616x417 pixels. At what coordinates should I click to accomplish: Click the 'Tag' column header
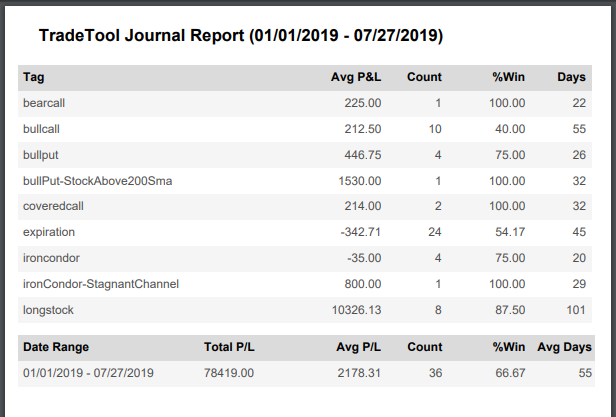coord(33,77)
